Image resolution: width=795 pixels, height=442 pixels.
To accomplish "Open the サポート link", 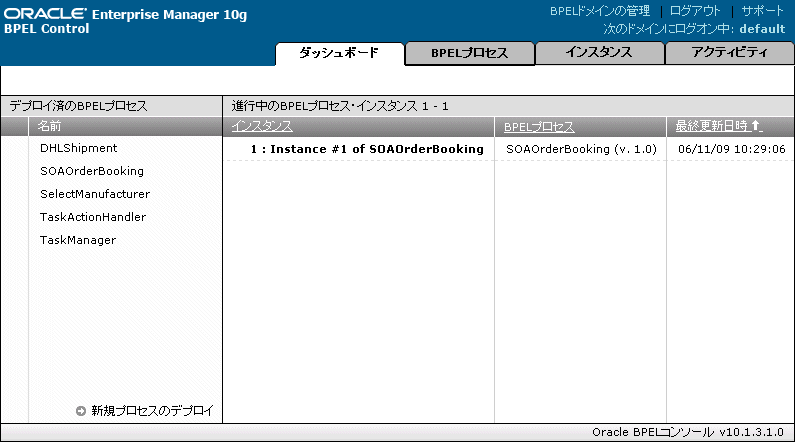I will coord(763,11).
